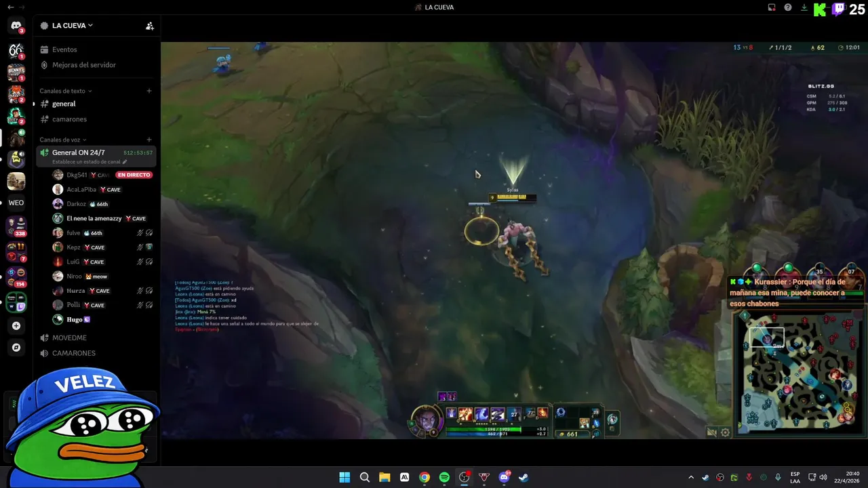Viewport: 868px width, 488px height.
Task: Click the gold amount 661 in HUD
Action: [572, 434]
